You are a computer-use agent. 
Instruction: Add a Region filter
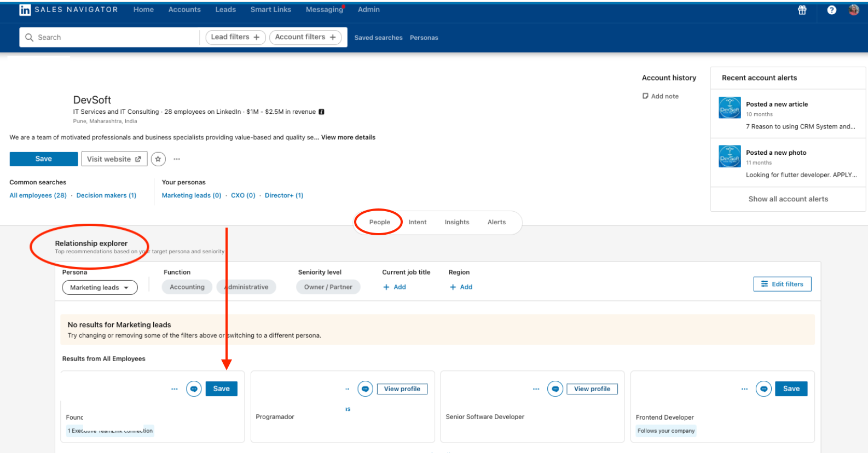(461, 287)
